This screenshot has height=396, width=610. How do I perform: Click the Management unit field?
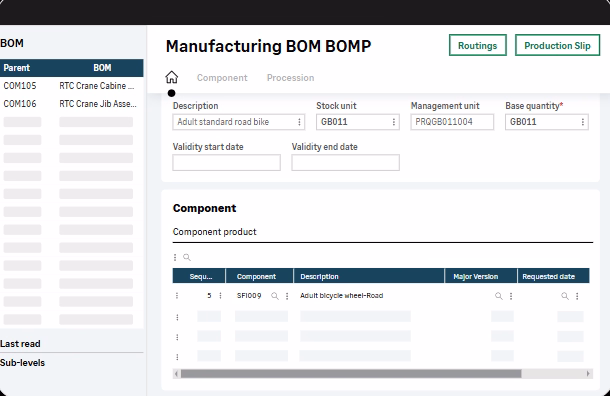[x=452, y=122]
